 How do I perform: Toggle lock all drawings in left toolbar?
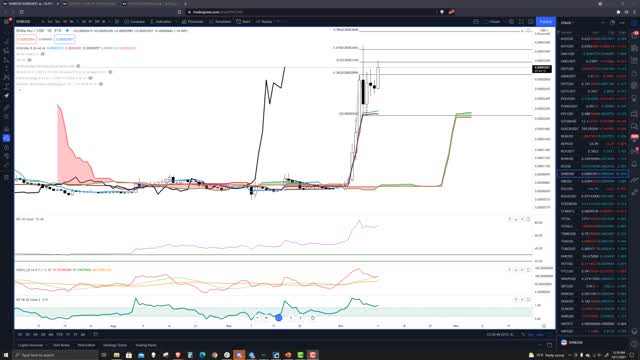pyautogui.click(x=7, y=148)
